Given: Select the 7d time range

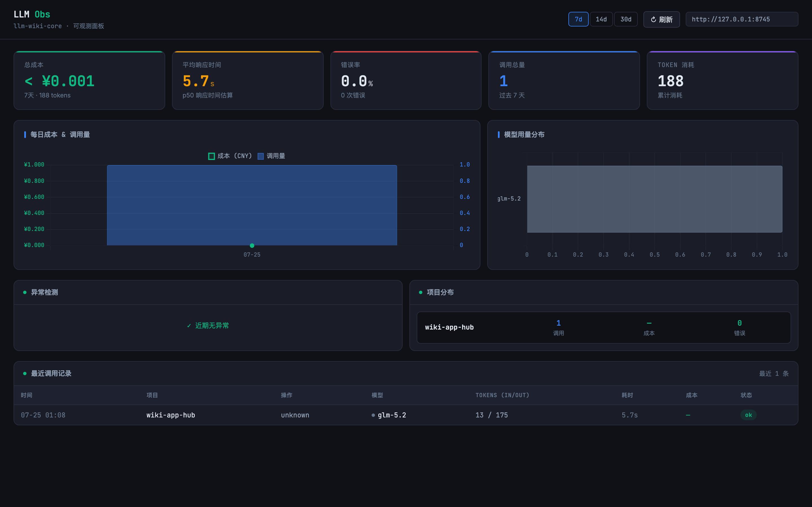Looking at the screenshot, I should pyautogui.click(x=578, y=19).
